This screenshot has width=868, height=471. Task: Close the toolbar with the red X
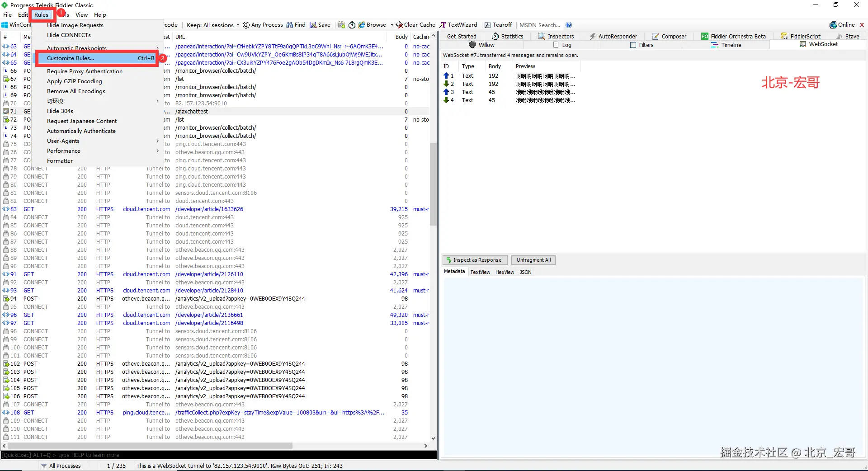(x=862, y=25)
